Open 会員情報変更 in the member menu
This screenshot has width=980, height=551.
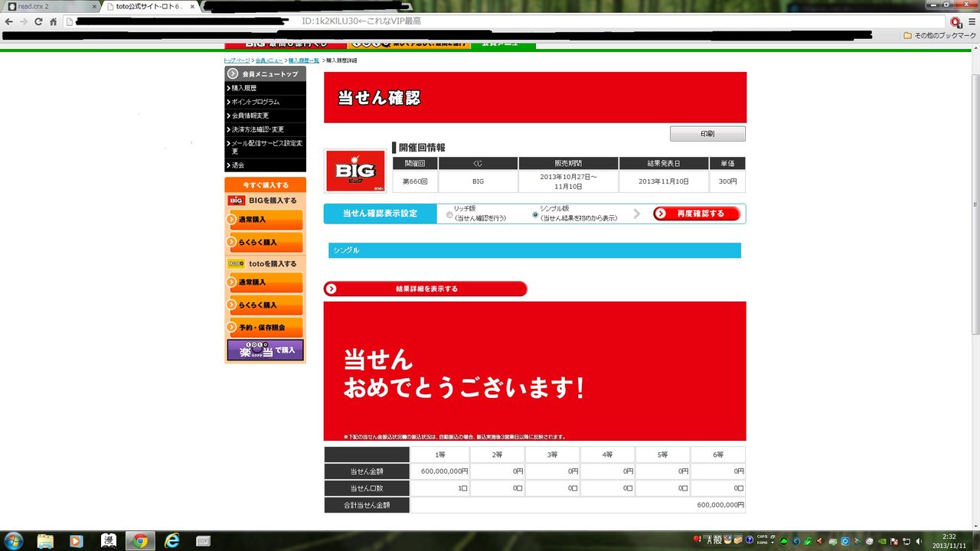pos(265,116)
